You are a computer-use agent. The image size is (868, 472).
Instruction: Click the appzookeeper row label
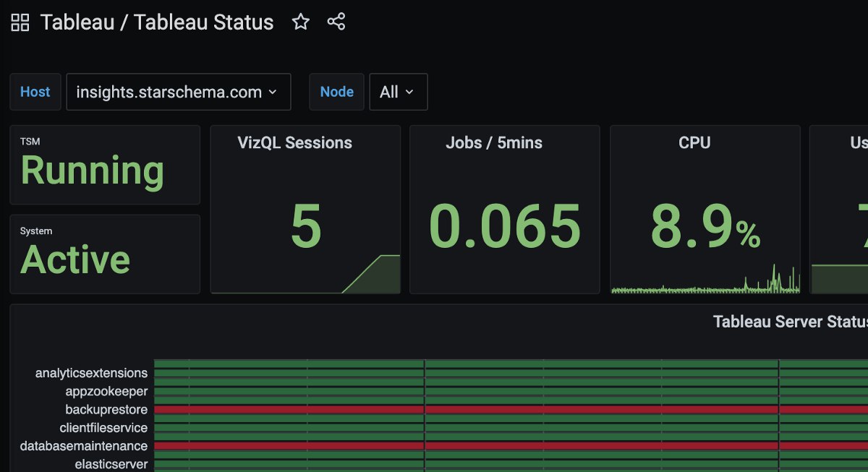106,391
